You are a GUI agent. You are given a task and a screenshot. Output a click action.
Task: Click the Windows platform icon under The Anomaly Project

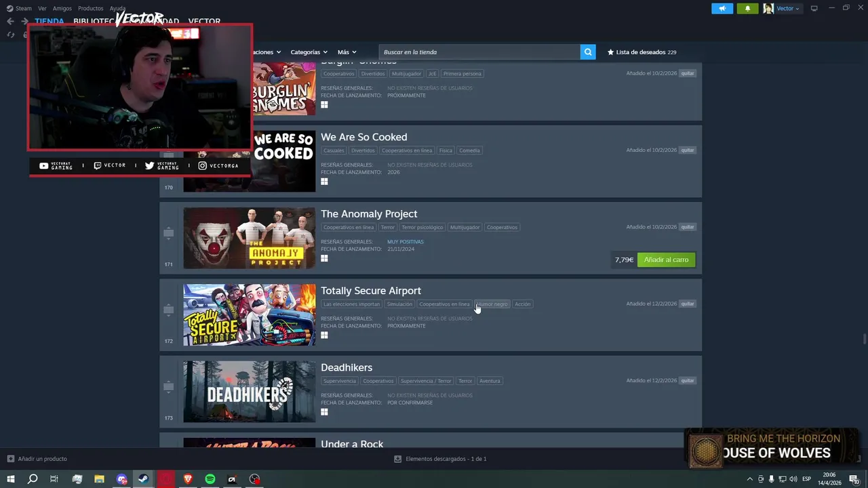click(x=324, y=258)
